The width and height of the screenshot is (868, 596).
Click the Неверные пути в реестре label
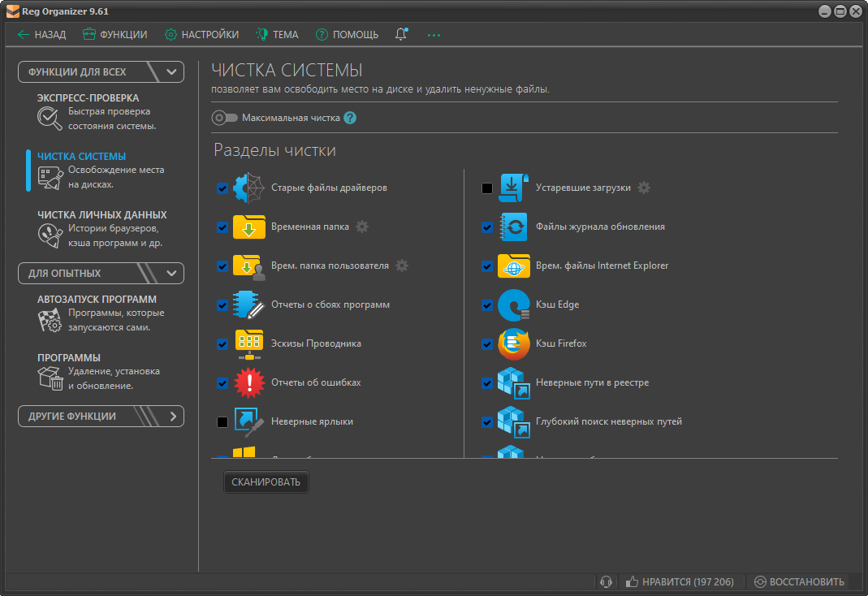pyautogui.click(x=592, y=382)
